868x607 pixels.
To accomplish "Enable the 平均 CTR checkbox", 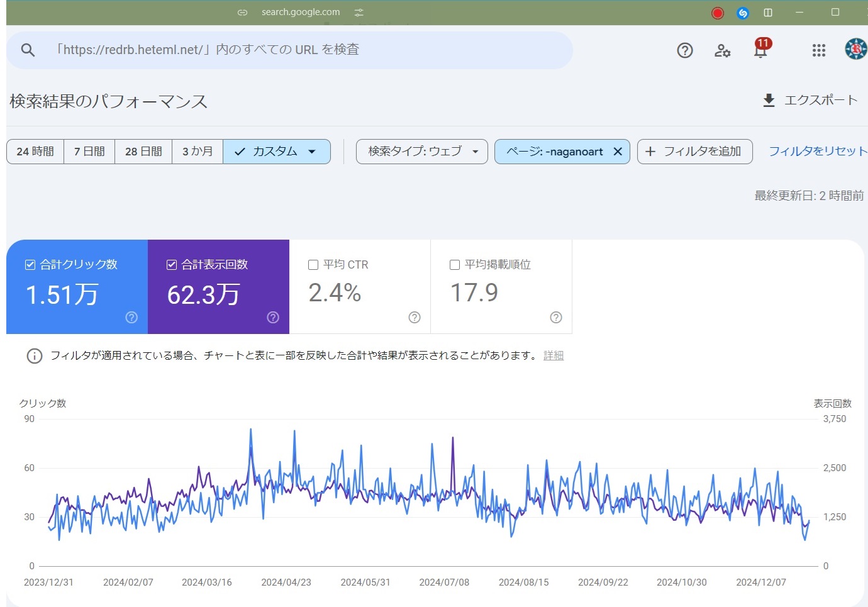I will (x=313, y=265).
